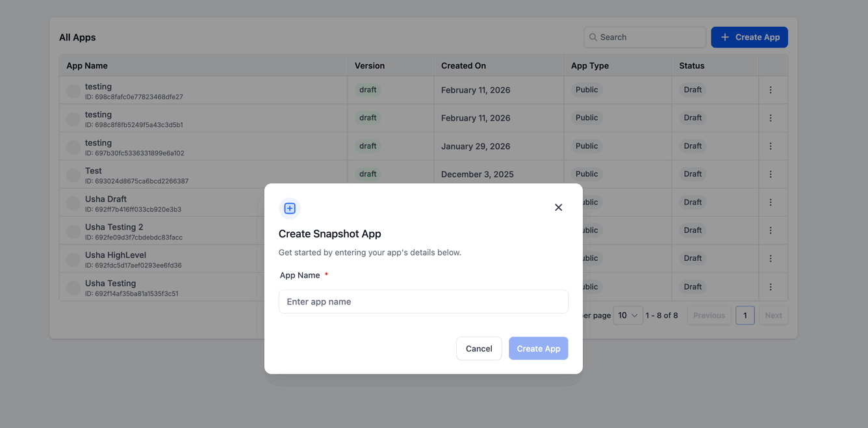Click the blue Create App button at top right

click(x=749, y=37)
